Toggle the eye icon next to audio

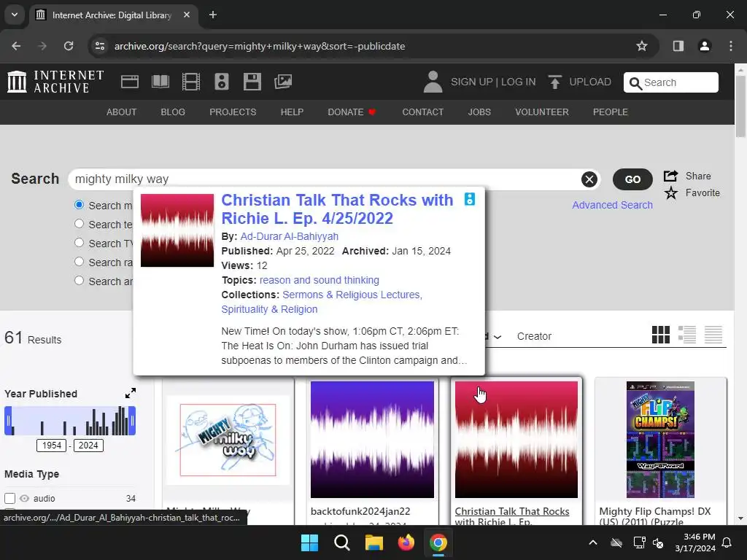(x=24, y=498)
